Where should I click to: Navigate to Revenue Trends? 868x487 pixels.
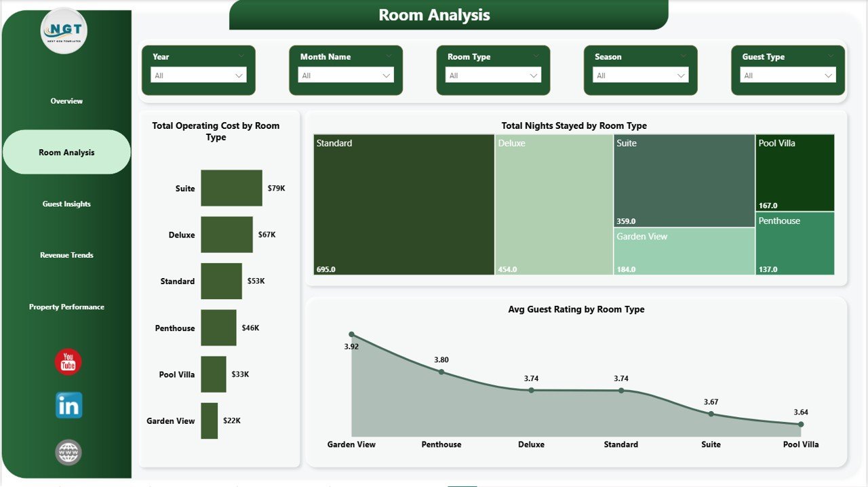(x=66, y=256)
